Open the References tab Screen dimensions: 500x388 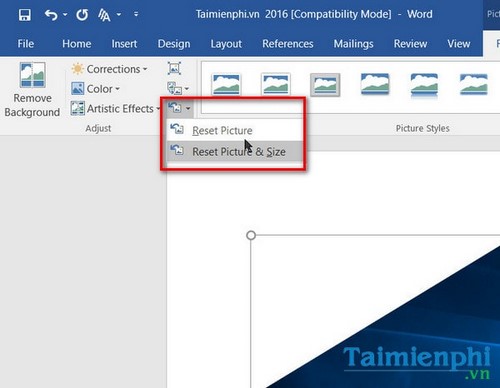point(288,44)
